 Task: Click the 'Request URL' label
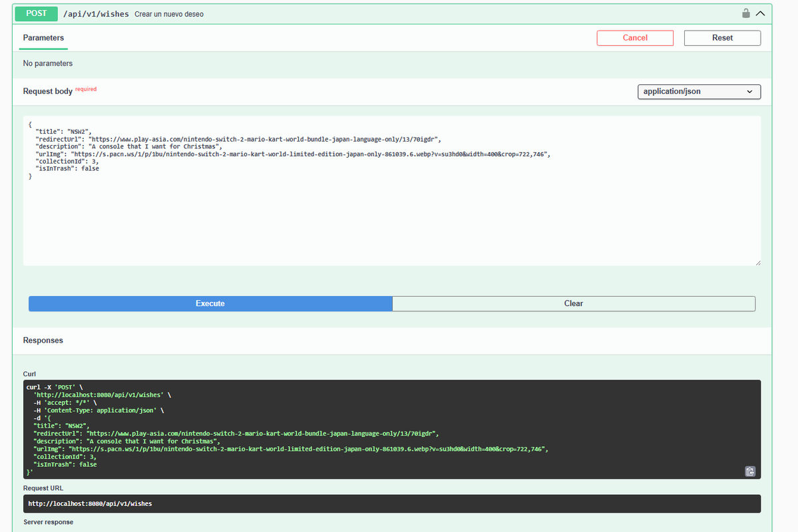click(x=43, y=488)
